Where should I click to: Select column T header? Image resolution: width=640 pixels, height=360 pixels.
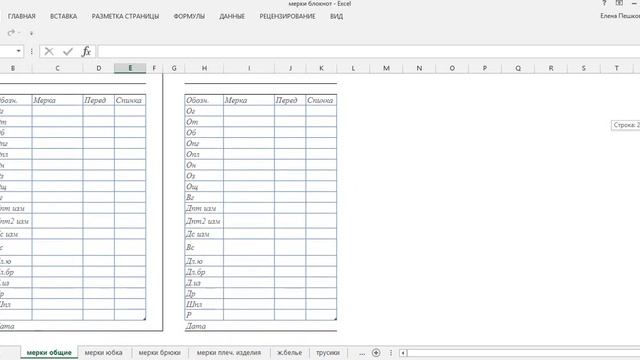click(616, 68)
